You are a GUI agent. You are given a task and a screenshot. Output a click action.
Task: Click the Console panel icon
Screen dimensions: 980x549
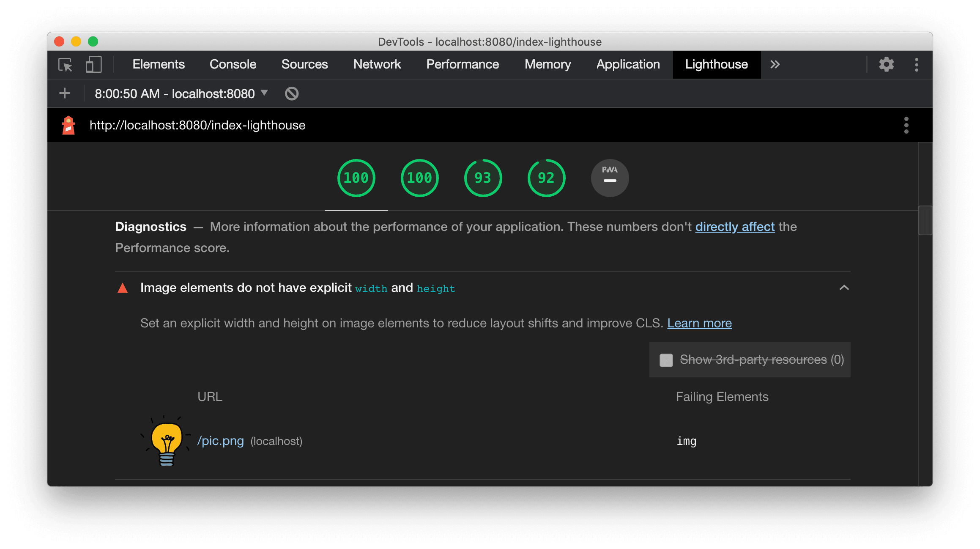pos(233,65)
